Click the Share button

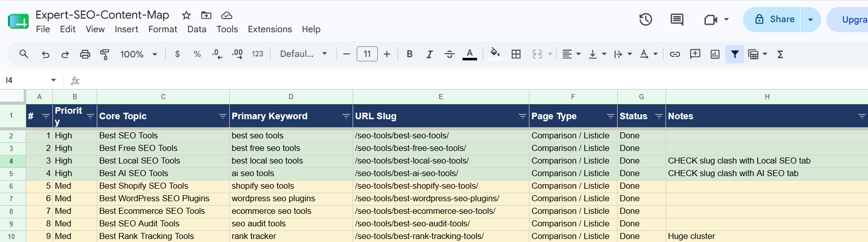coord(772,19)
